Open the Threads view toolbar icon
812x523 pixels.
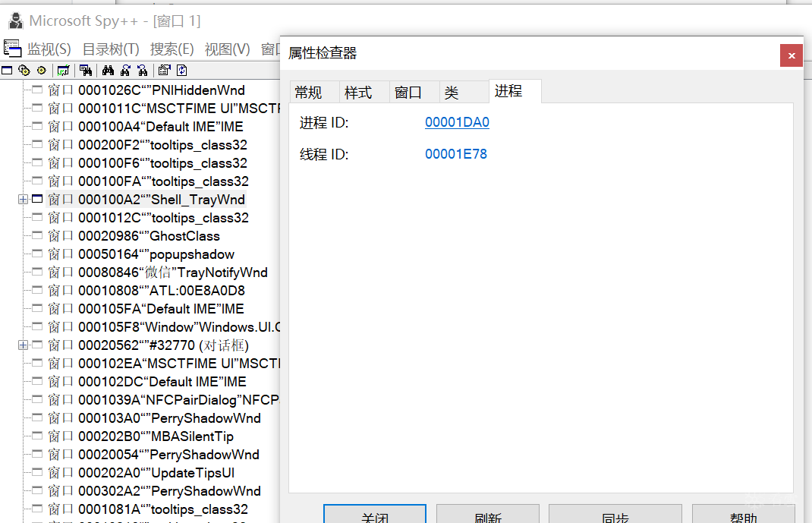click(x=42, y=71)
